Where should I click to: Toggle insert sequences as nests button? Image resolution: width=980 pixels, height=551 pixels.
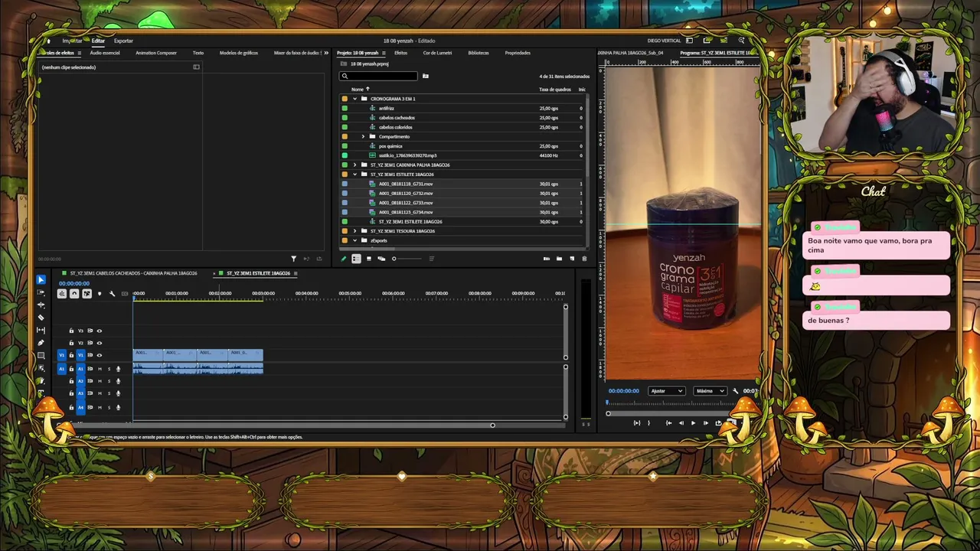pyautogui.click(x=62, y=293)
